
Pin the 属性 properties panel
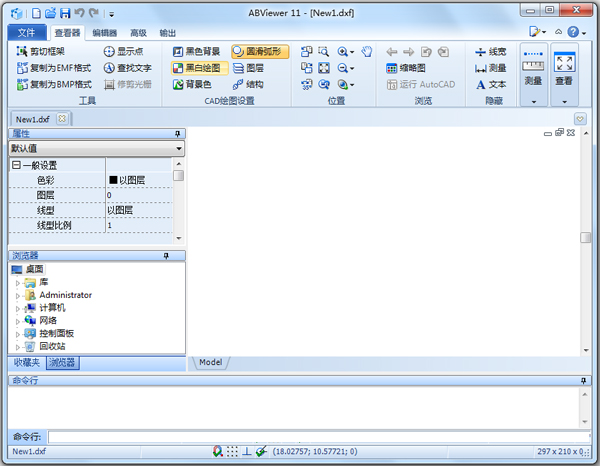pos(178,134)
